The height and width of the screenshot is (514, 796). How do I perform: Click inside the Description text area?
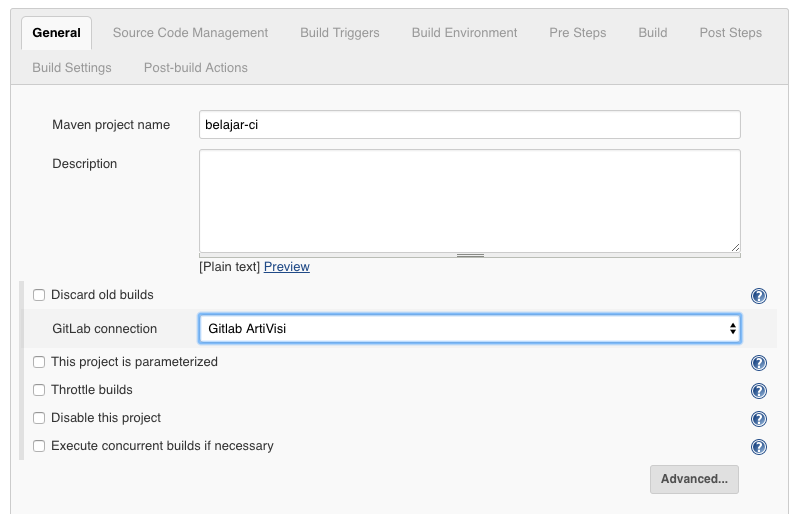tap(470, 201)
